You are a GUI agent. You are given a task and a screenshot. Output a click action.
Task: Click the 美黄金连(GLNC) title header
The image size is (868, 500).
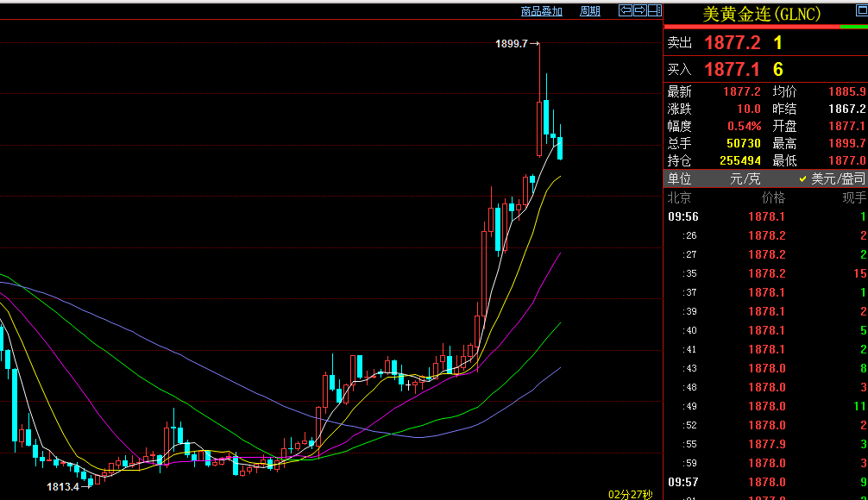(761, 14)
